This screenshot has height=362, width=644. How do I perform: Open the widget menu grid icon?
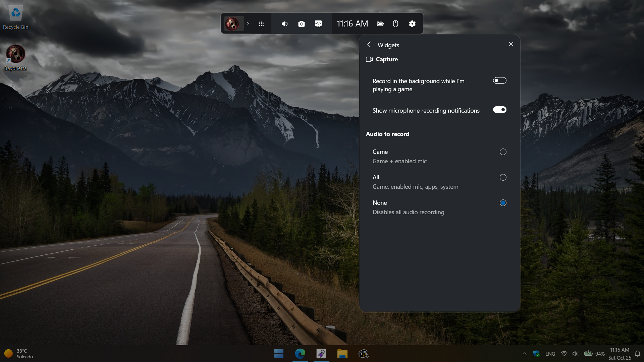pyautogui.click(x=261, y=24)
